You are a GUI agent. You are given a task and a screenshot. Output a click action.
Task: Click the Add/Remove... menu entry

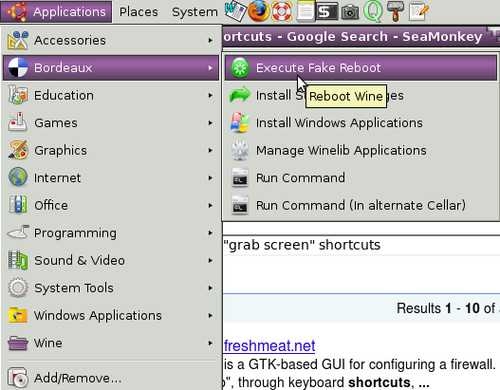click(x=111, y=378)
